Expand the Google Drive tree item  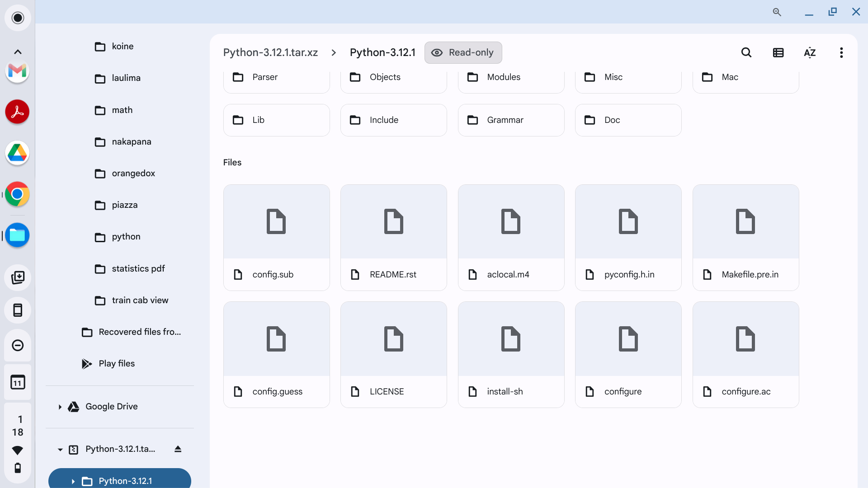(60, 407)
